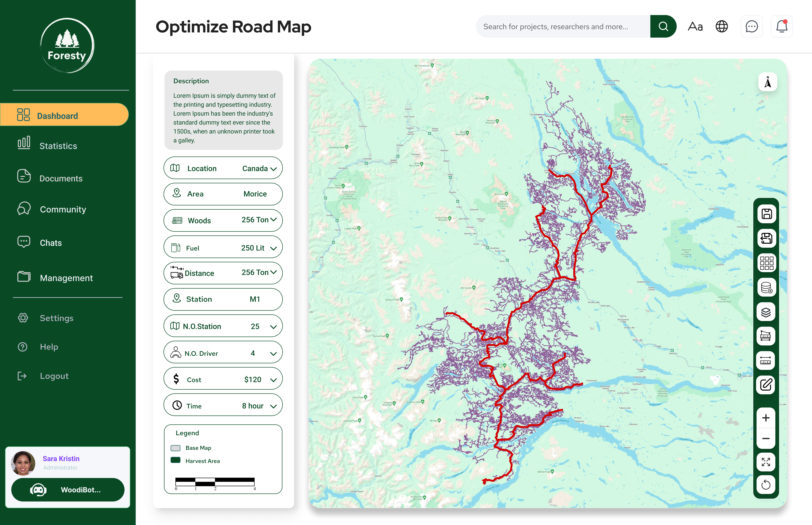Click the database add icon

[x=767, y=287]
